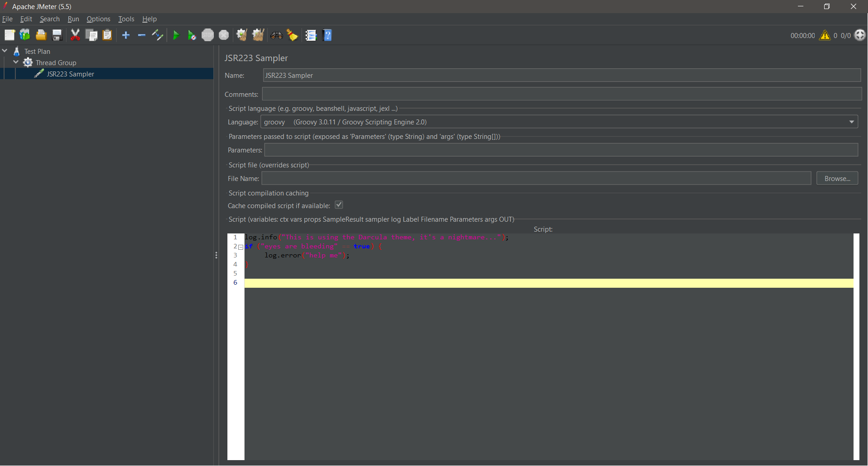Open the Edit menu

pos(26,19)
